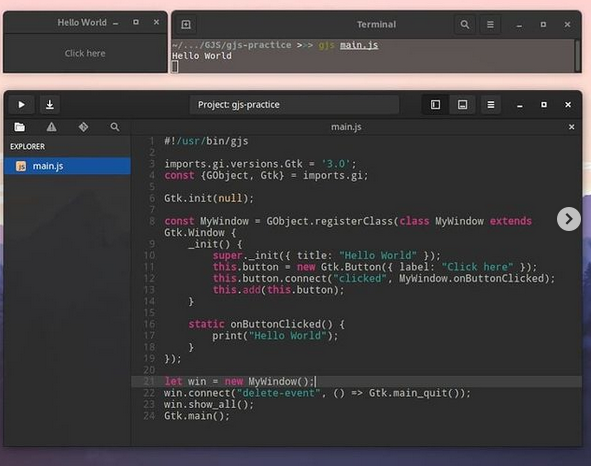Click the JS file icon beside main.js
This screenshot has height=466, width=591.
click(21, 166)
